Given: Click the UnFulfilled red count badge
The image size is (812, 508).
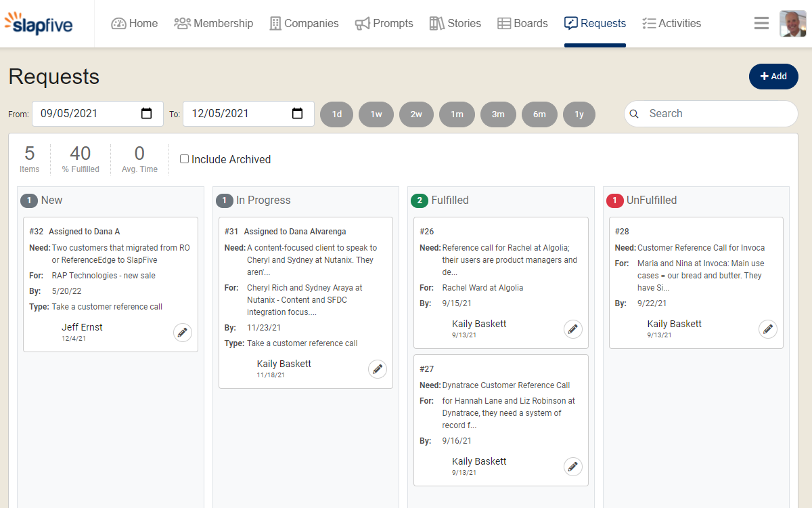Looking at the screenshot, I should (614, 200).
